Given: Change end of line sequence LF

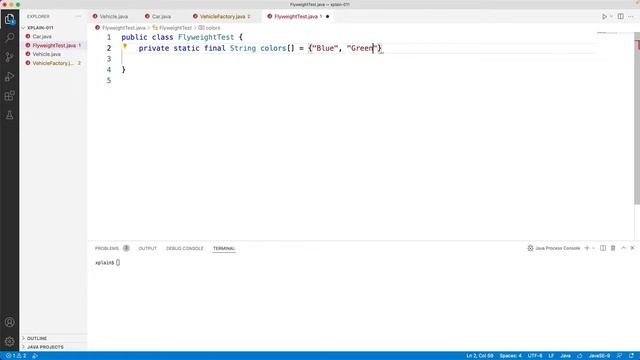Looking at the screenshot, I should pos(551,356).
